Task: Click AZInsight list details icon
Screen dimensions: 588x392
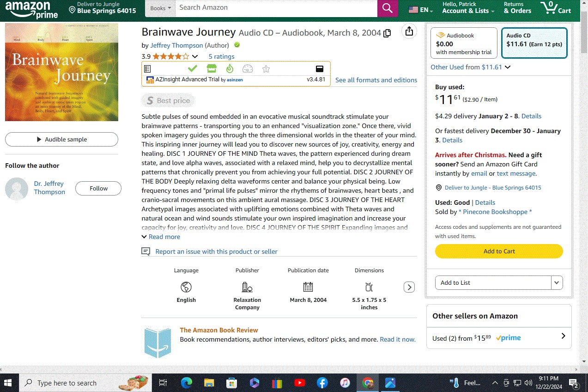Action: coord(147,69)
